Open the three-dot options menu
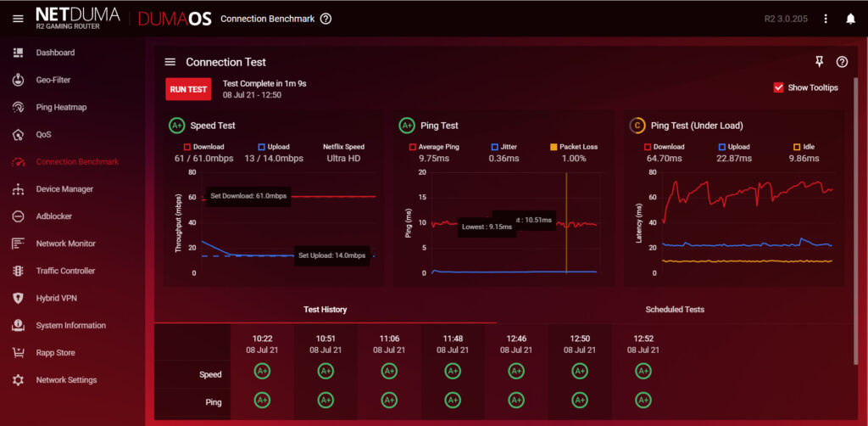 tap(826, 19)
